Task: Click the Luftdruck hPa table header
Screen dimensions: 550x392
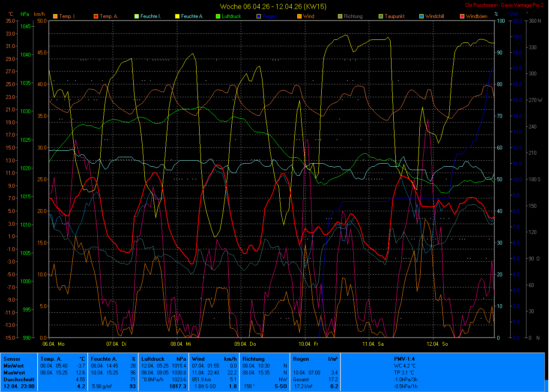Action: point(164,359)
